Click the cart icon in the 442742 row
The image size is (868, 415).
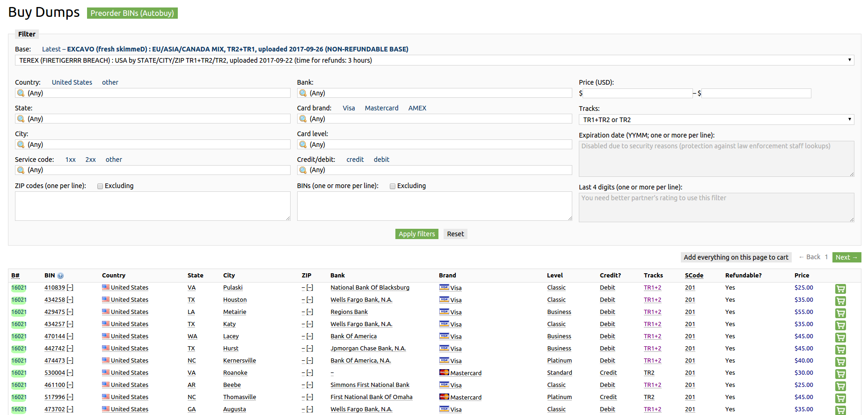840,350
